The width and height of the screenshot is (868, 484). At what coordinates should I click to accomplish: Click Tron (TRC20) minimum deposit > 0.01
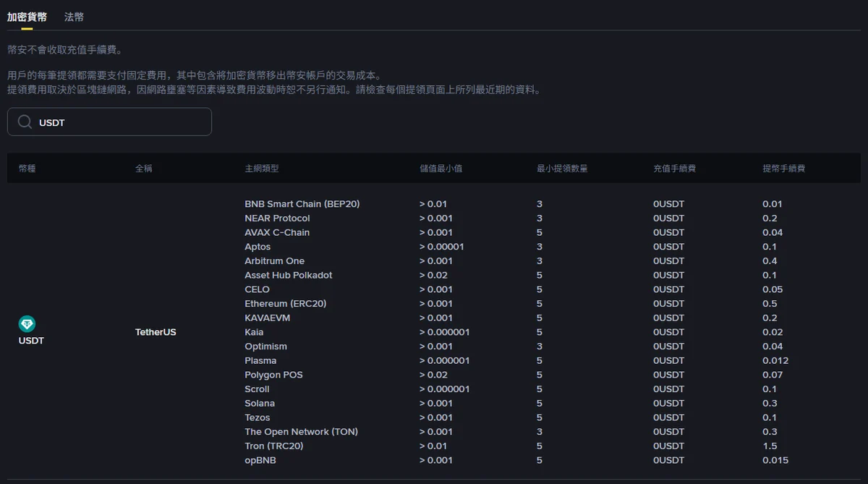coord(433,446)
